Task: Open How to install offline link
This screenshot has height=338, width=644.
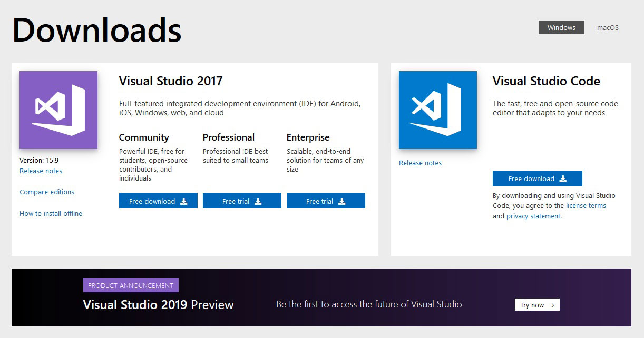Action: click(51, 214)
